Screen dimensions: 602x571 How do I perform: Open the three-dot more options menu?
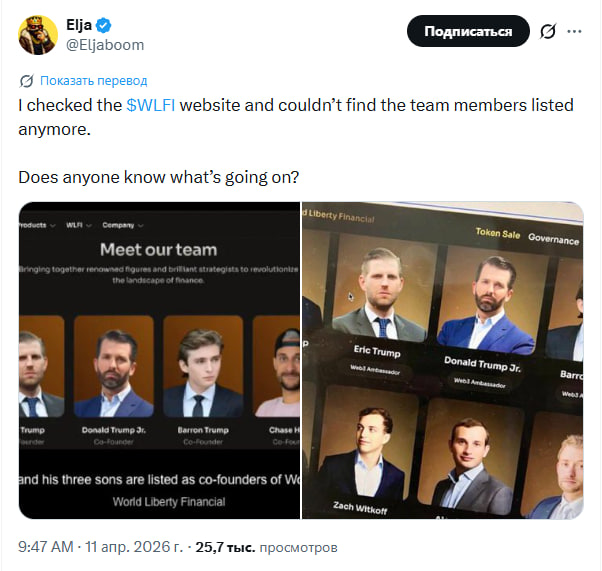click(x=575, y=32)
